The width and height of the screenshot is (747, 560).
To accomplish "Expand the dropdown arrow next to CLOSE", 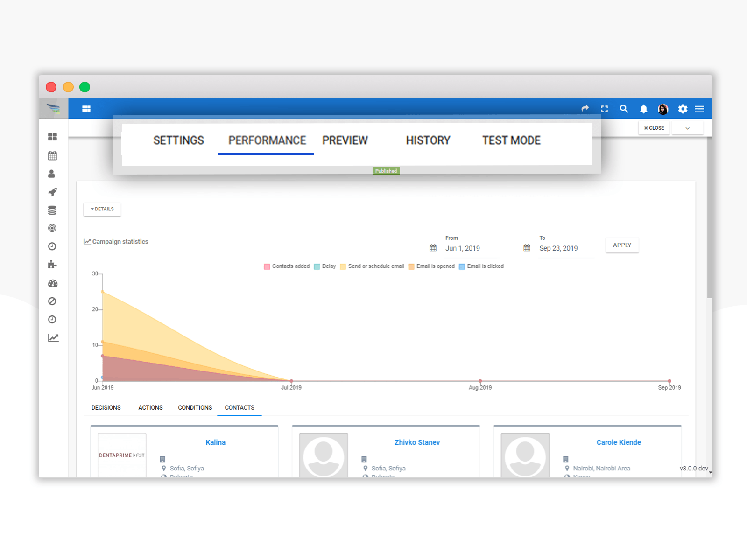I will coord(687,128).
